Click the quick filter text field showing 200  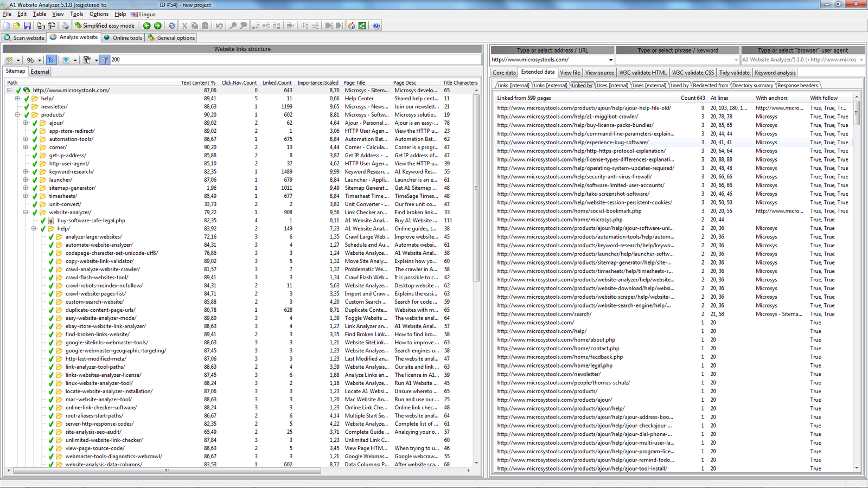(x=296, y=60)
